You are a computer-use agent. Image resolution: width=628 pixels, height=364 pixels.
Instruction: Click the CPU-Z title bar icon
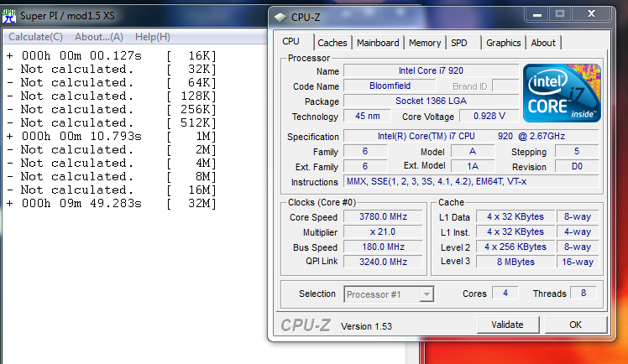tap(280, 18)
